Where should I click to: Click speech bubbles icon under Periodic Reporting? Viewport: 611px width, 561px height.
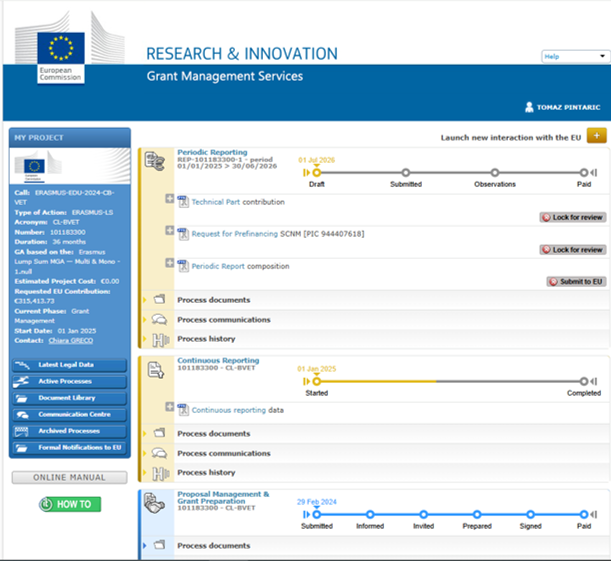tap(159, 319)
